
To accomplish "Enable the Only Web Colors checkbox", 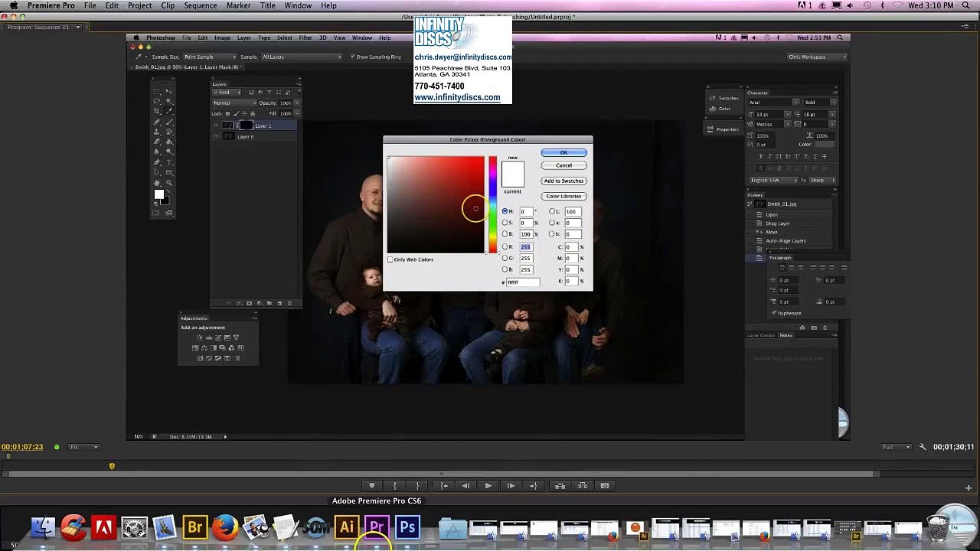I will pos(390,259).
